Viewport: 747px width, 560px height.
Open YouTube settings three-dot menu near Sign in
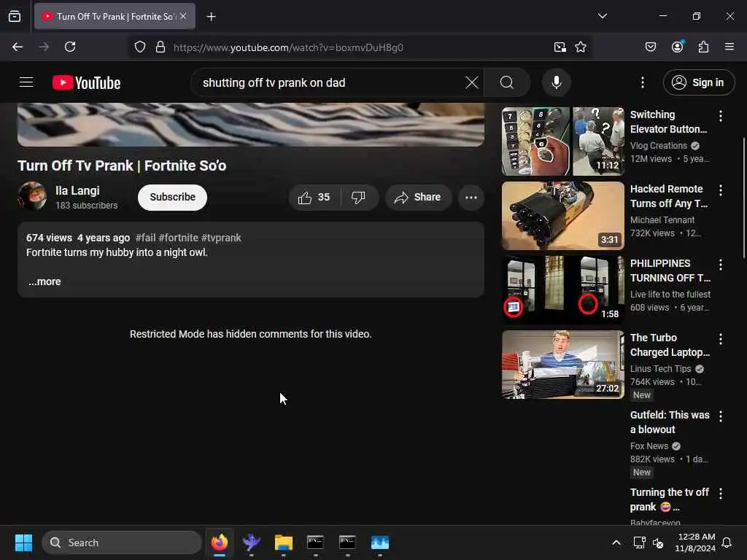(x=642, y=82)
